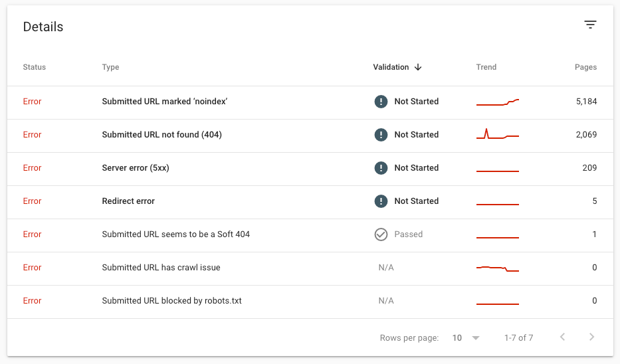Click trend sparkline for crawl issue row
Image resolution: width=620 pixels, height=364 pixels.
coord(497,268)
